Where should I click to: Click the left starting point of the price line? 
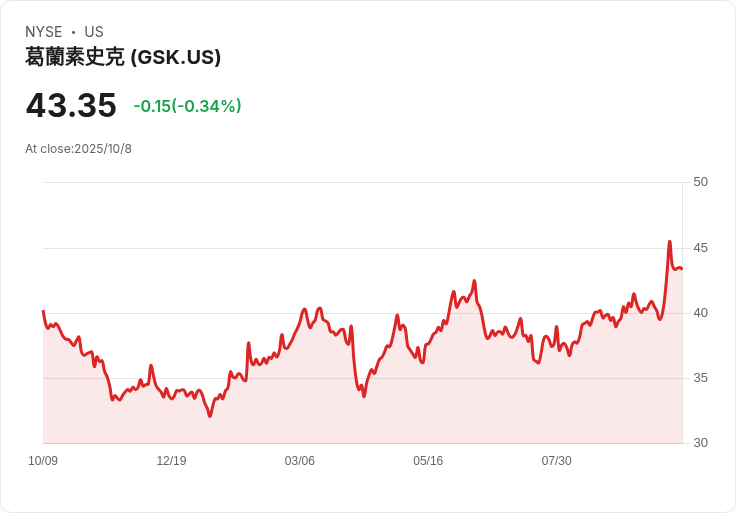pos(43,311)
